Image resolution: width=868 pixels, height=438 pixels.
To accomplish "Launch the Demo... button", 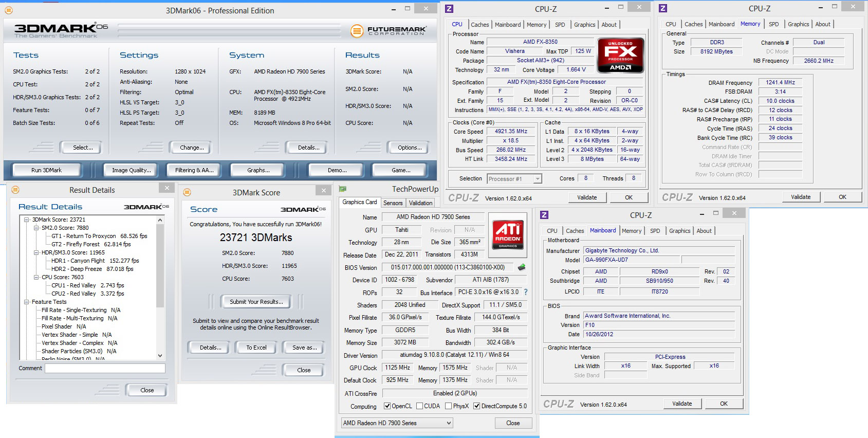I will [x=337, y=170].
